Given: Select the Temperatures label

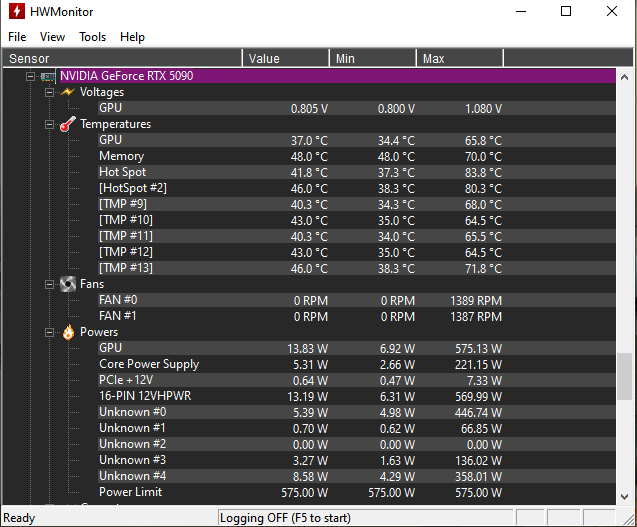Looking at the screenshot, I should click(115, 124).
